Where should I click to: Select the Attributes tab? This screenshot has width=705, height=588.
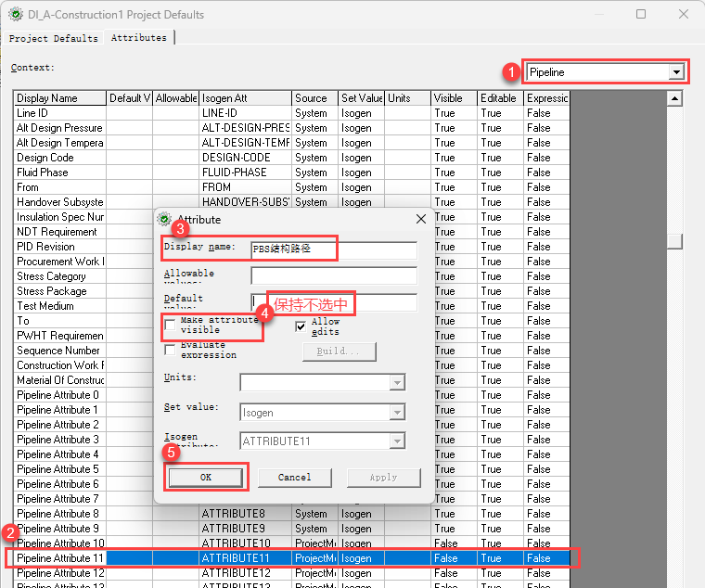[139, 38]
